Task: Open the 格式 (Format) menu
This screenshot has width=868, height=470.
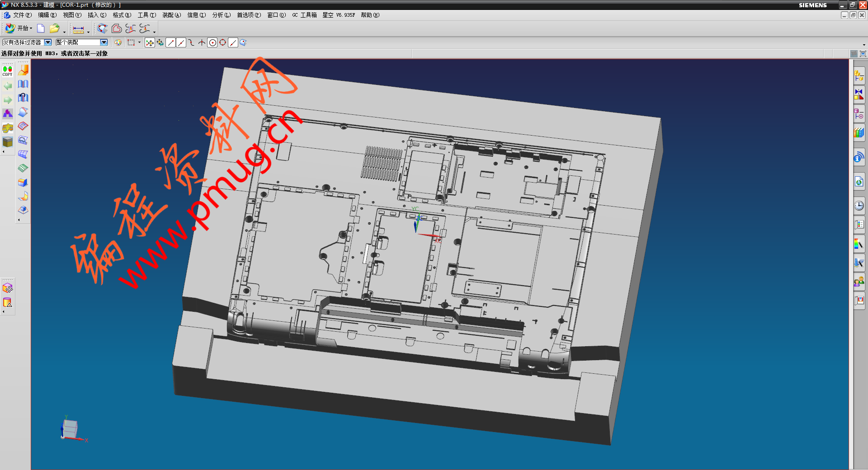Action: pyautogui.click(x=122, y=15)
